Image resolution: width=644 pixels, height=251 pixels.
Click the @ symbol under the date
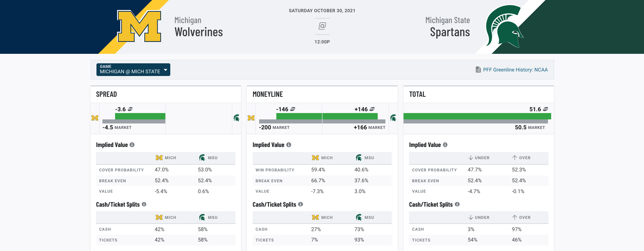click(x=322, y=26)
